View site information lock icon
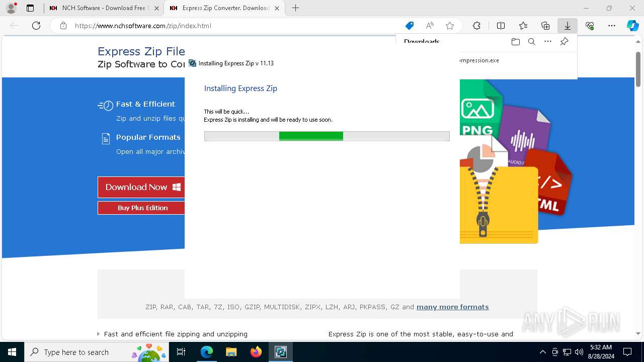 [63, 26]
